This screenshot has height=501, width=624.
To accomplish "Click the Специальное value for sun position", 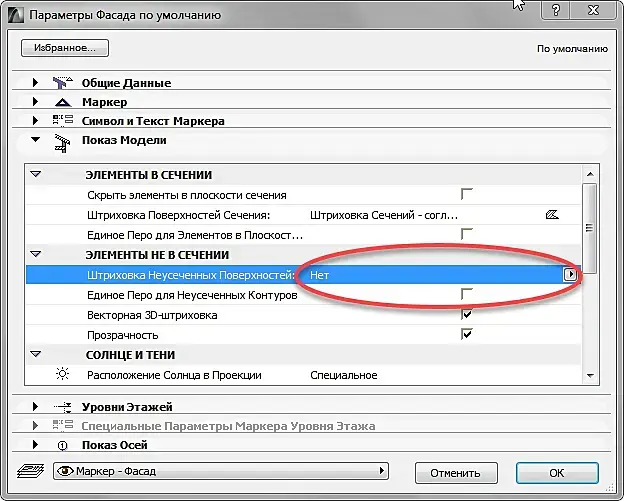I will 344,375.
